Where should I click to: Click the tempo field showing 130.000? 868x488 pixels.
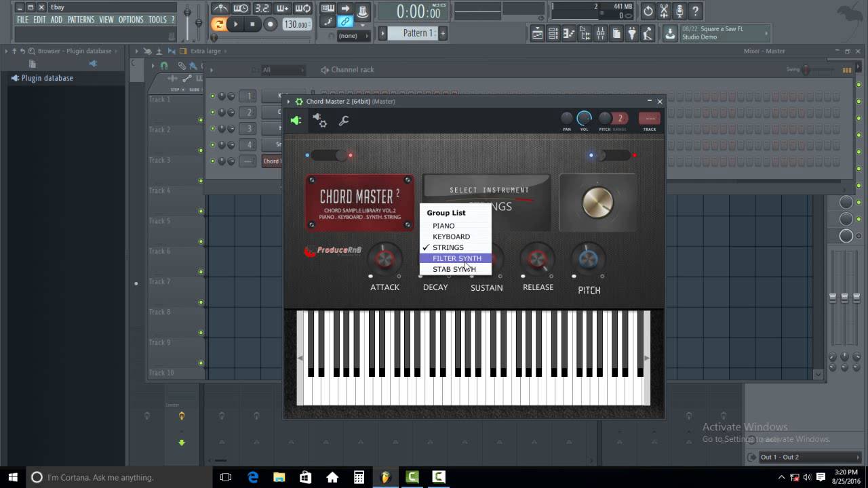pos(297,24)
